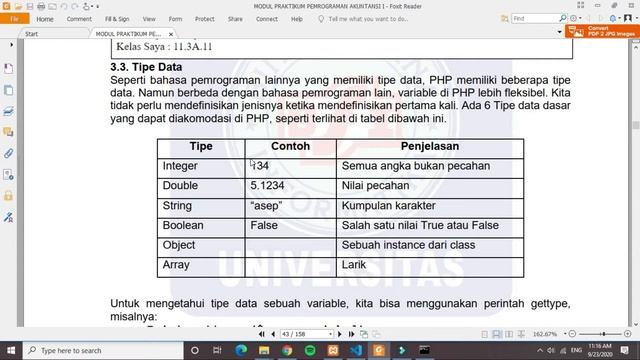This screenshot has height=360, width=640.
Task: Open the Pages thumbnails panel icon
Action: point(8,90)
